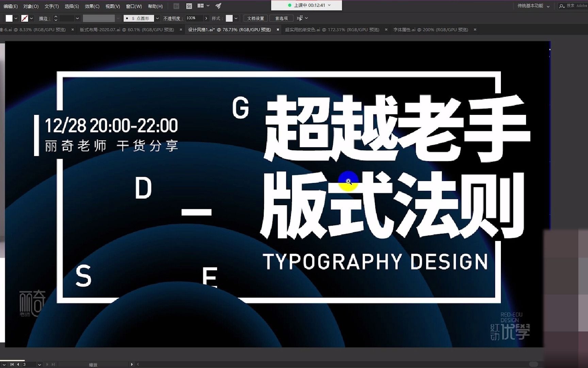Click the next artboard arrow icon
This screenshot has width=588, height=368.
47,364
